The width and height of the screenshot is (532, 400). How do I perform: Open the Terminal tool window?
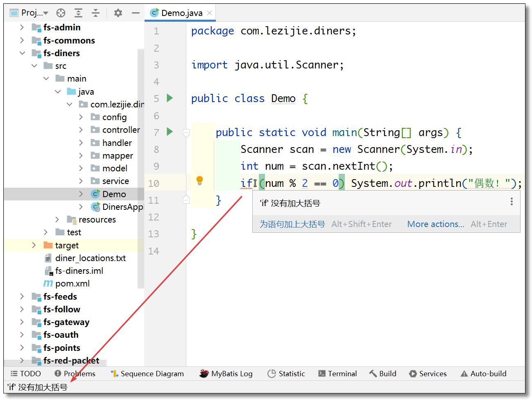[337, 374]
